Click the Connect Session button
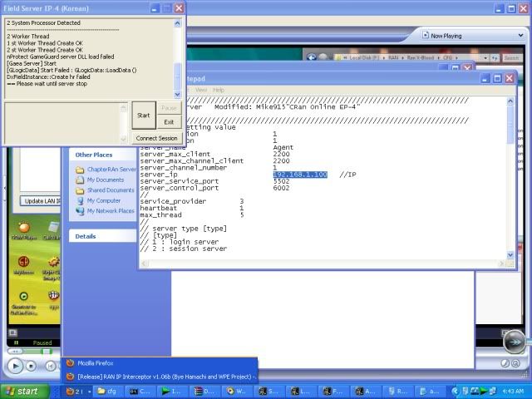The height and width of the screenshot is (399, 532). tap(156, 138)
